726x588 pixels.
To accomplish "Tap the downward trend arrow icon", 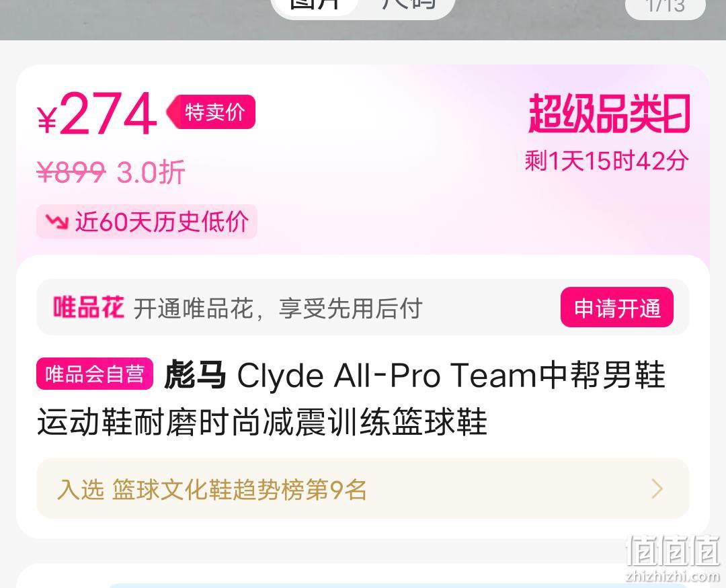I will (x=57, y=222).
